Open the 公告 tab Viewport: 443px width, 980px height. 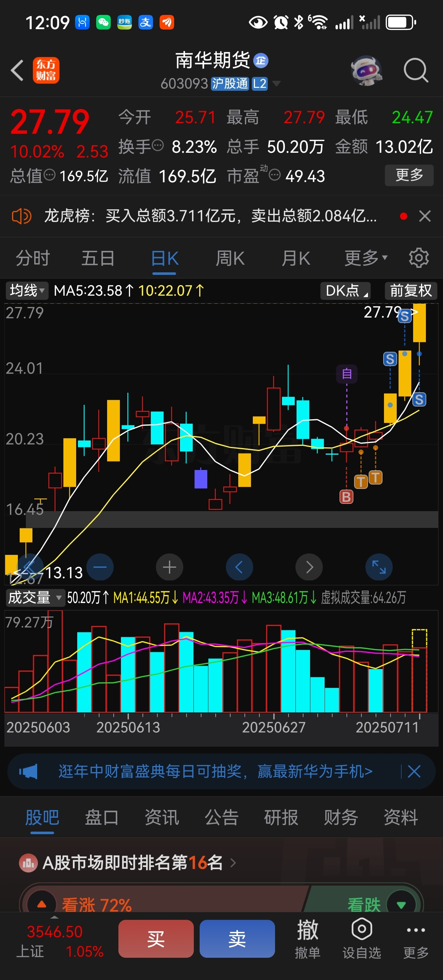[x=221, y=817]
